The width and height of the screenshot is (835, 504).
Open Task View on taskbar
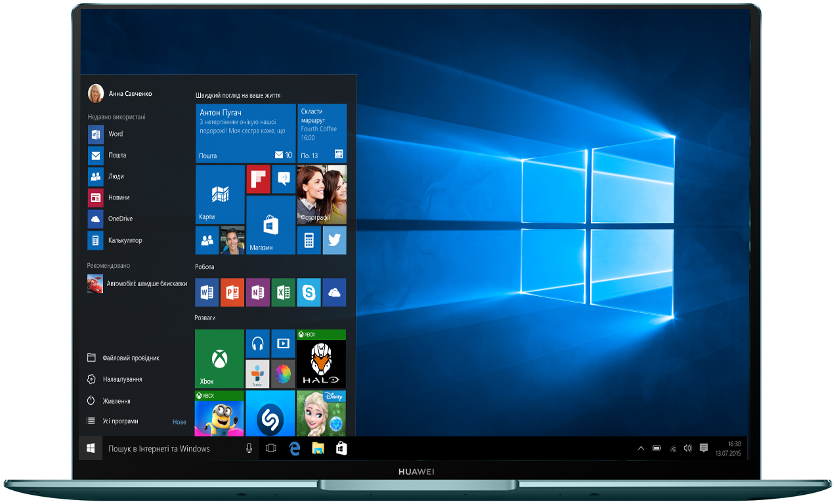pyautogui.click(x=271, y=448)
